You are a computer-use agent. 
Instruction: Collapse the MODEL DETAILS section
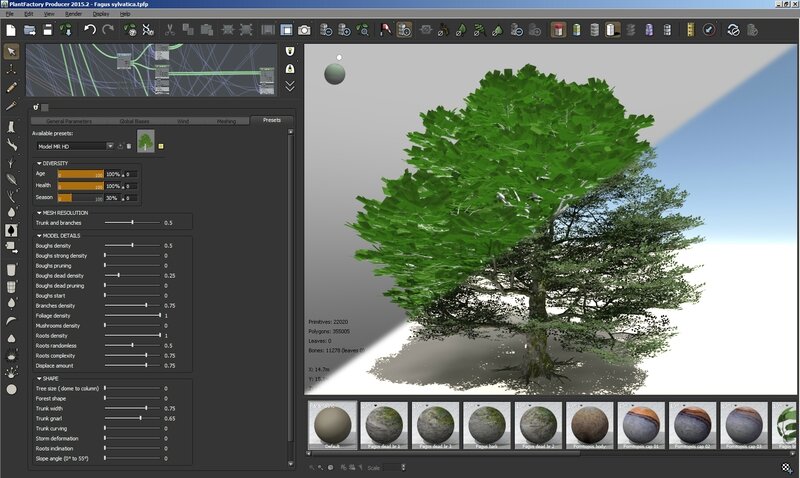[38, 236]
